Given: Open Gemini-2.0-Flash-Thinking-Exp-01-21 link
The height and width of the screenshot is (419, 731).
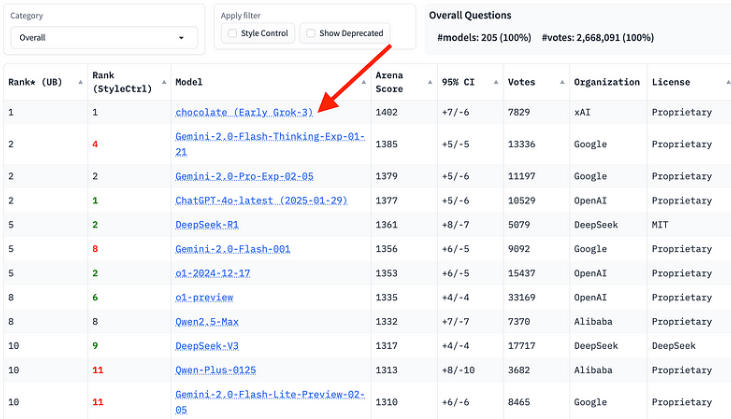Looking at the screenshot, I should (x=270, y=144).
